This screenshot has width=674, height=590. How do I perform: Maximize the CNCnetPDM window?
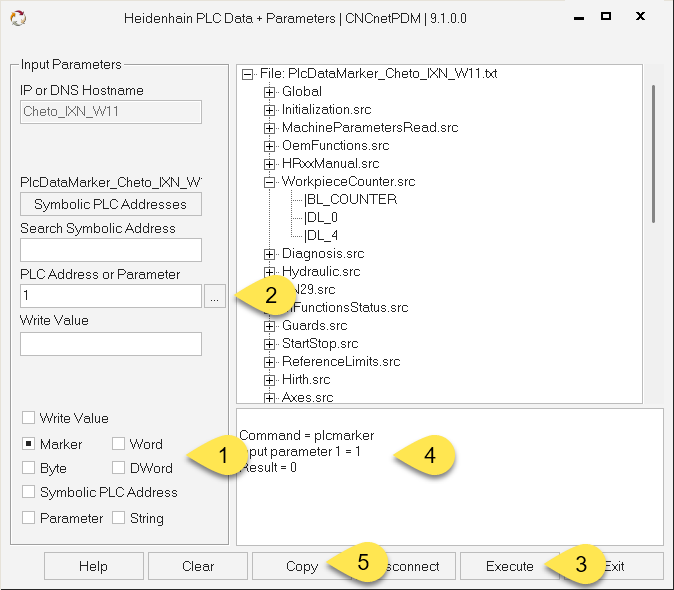(606, 16)
